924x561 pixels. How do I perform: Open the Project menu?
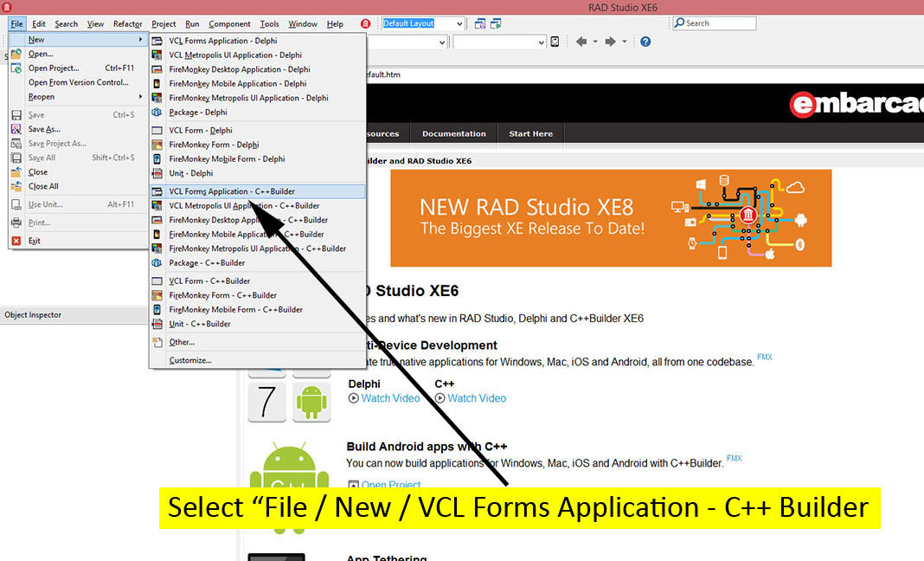coord(164,23)
